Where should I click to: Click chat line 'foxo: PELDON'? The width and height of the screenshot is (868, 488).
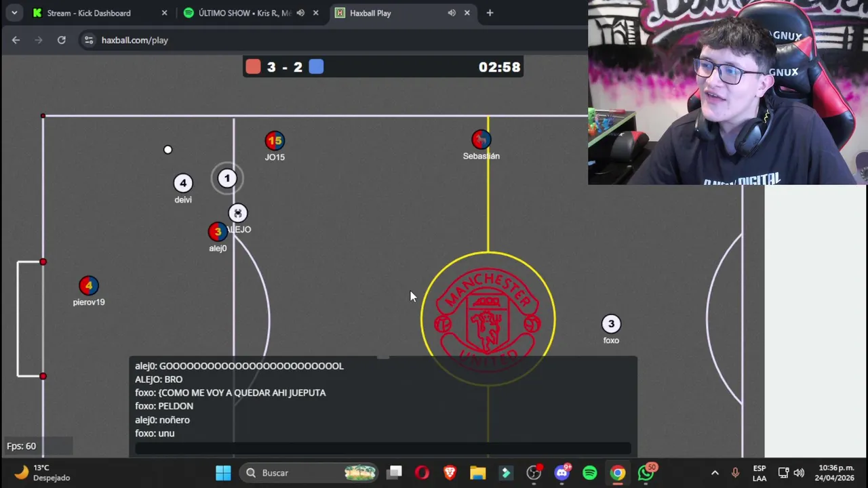pyautogui.click(x=164, y=406)
